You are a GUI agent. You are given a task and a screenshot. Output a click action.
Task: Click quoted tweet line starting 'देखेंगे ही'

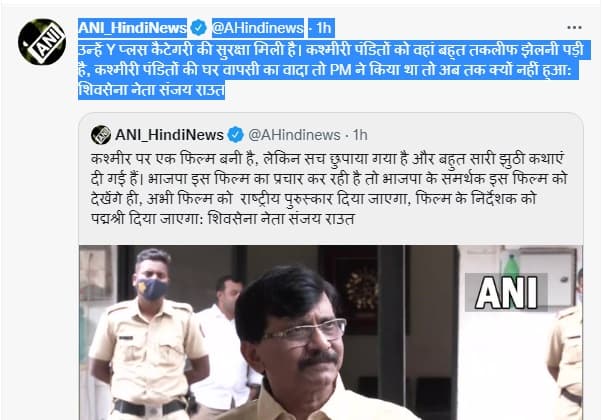314,199
